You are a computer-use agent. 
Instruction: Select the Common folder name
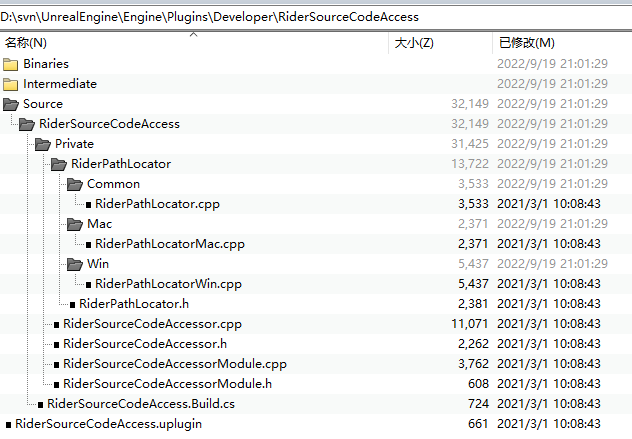point(114,184)
